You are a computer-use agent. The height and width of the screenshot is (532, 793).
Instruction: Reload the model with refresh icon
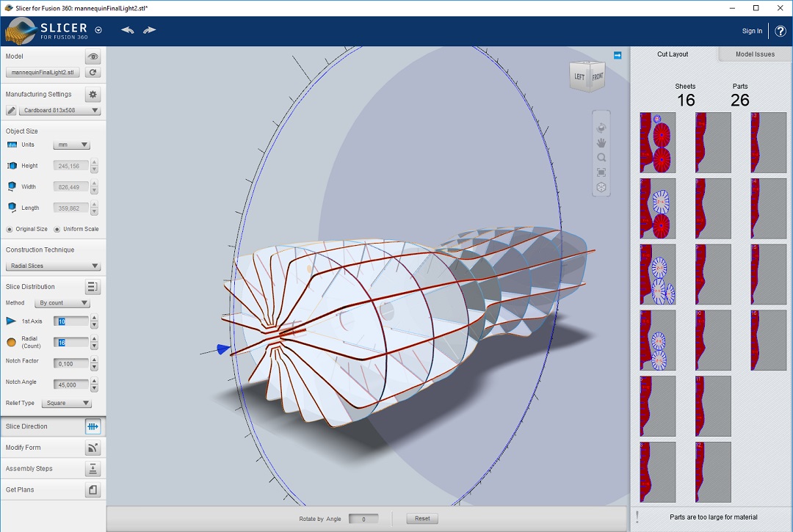(x=93, y=72)
